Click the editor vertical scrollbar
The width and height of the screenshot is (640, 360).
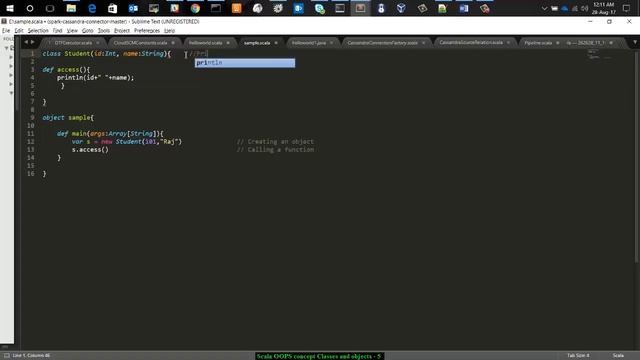click(x=636, y=157)
